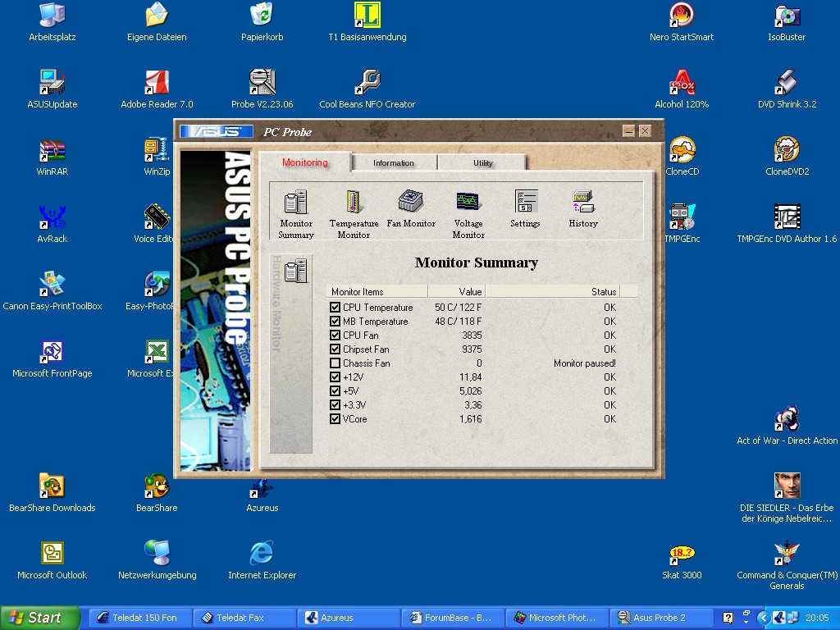Select Alcohol 120% icon
Image resolution: width=840 pixels, height=630 pixels.
point(682,89)
